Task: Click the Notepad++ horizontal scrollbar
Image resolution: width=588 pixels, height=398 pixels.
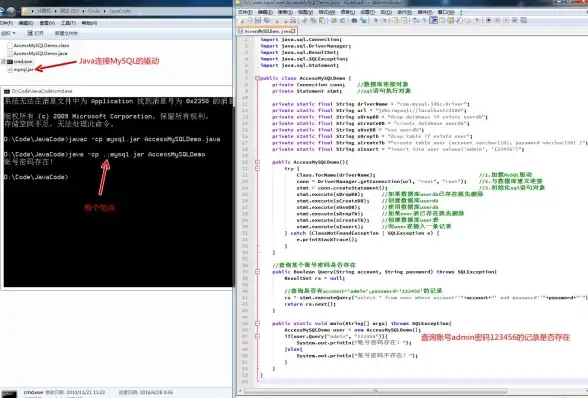Action: 375,390
